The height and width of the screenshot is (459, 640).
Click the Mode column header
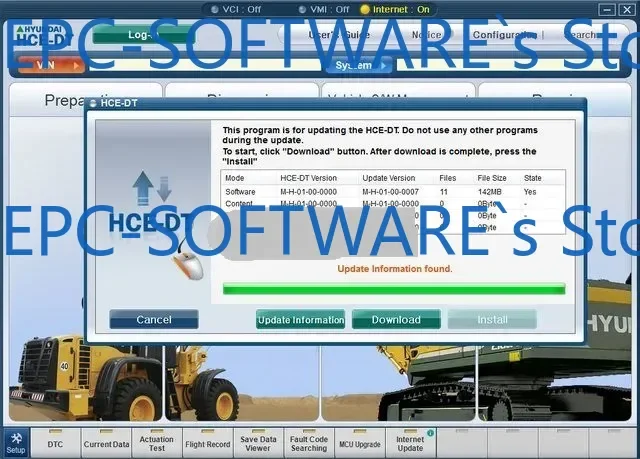coord(235,178)
